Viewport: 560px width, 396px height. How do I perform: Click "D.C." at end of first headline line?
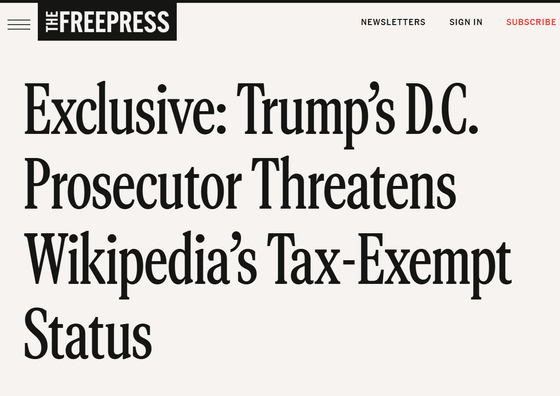click(442, 109)
